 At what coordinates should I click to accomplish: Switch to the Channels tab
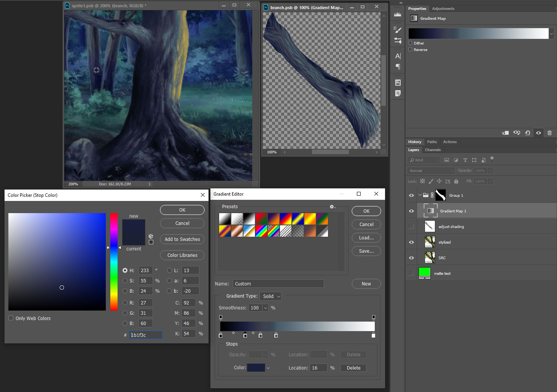click(433, 150)
